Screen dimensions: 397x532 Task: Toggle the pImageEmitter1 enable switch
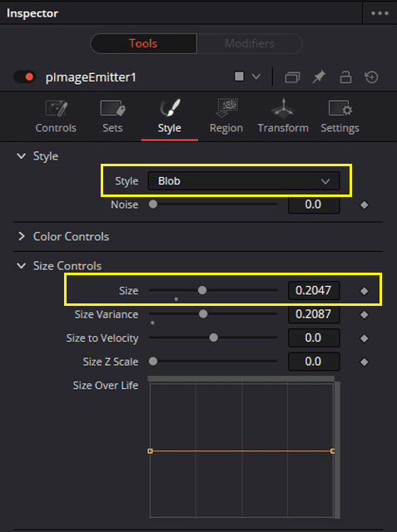pos(24,76)
